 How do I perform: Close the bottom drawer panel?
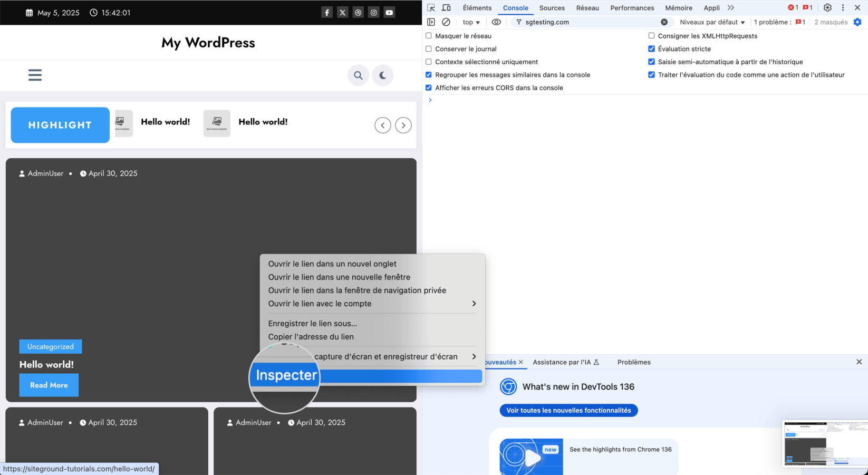coord(859,362)
